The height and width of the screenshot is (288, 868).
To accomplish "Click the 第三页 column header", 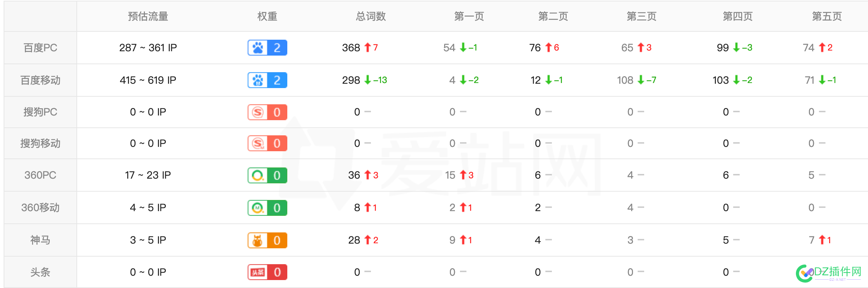I will pos(641,16).
